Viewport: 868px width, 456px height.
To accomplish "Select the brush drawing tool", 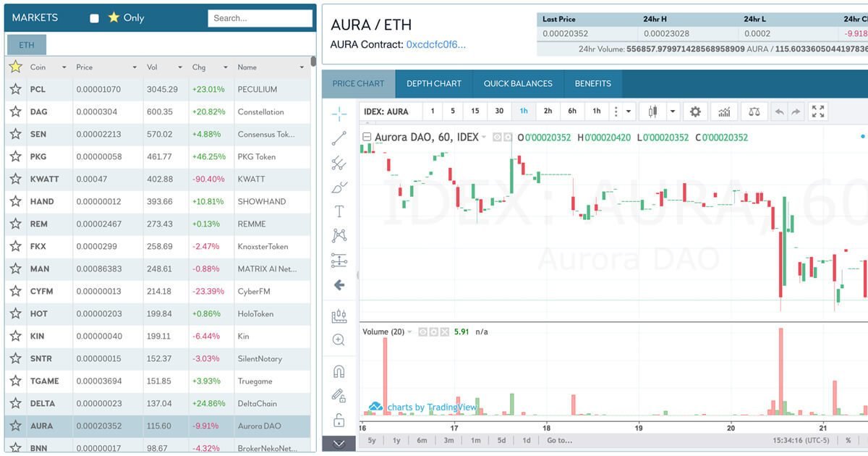I will 339,187.
